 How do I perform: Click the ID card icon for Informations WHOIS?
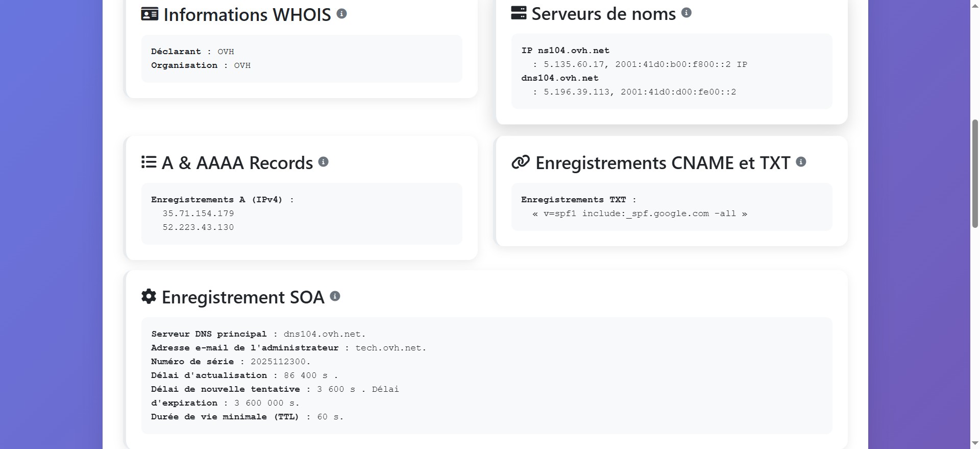(x=149, y=14)
